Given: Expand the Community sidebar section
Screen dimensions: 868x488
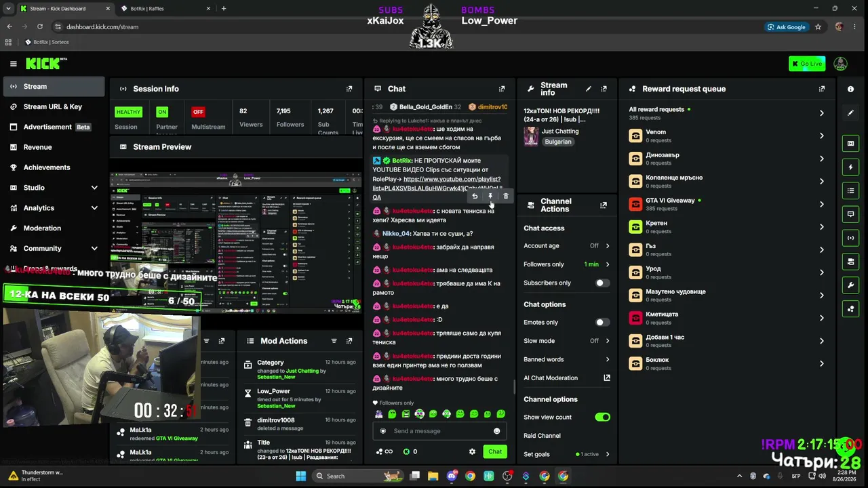Looking at the screenshot, I should [94, 249].
